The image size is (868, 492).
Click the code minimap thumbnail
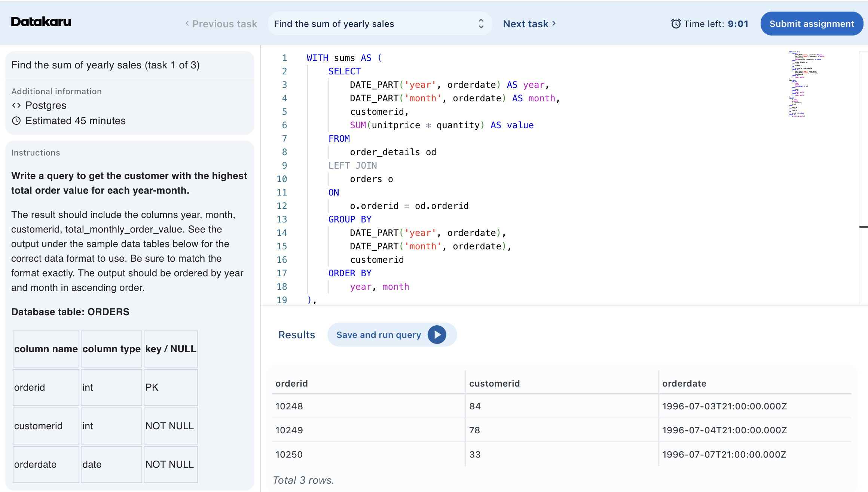pos(807,84)
